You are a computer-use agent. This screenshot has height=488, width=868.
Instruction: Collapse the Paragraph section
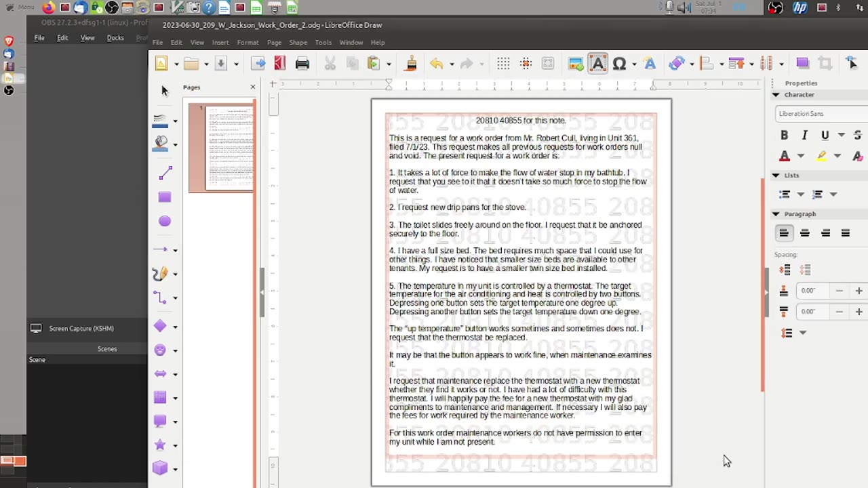(x=776, y=213)
